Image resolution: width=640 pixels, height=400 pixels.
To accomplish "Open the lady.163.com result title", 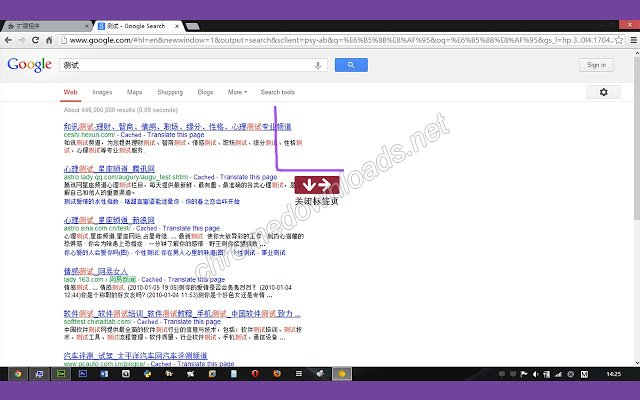I will coord(96,271).
